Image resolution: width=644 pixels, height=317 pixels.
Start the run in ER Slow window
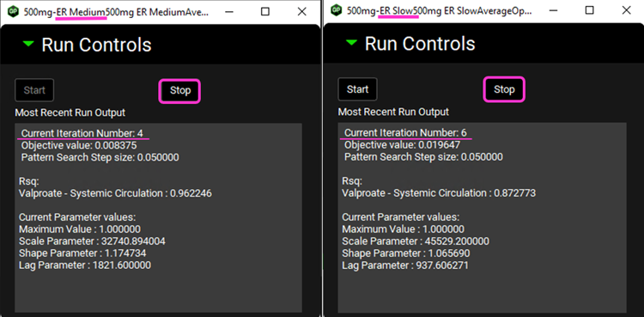(357, 89)
